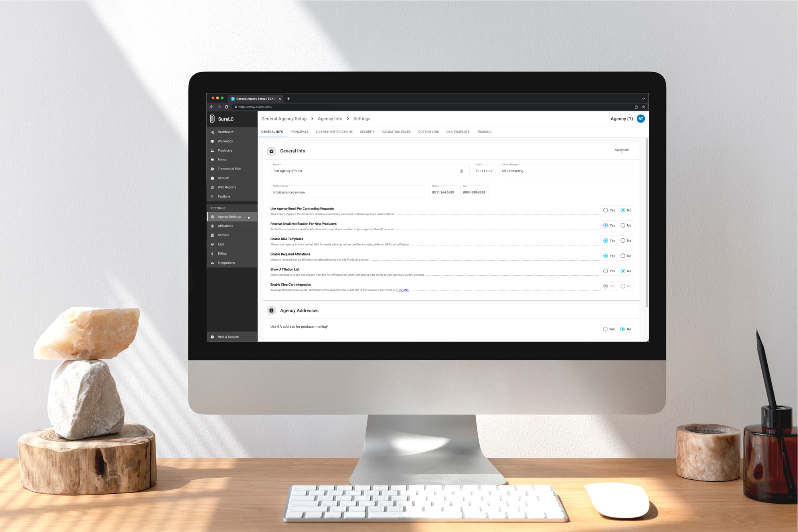This screenshot has width=798, height=532.
Task: Switch to the PRINCIPALS tab
Action: click(299, 132)
